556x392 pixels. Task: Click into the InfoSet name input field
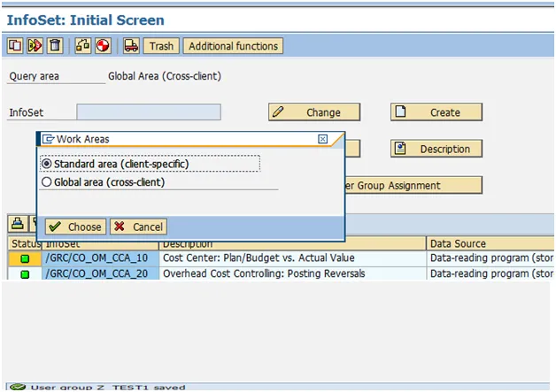click(x=148, y=112)
